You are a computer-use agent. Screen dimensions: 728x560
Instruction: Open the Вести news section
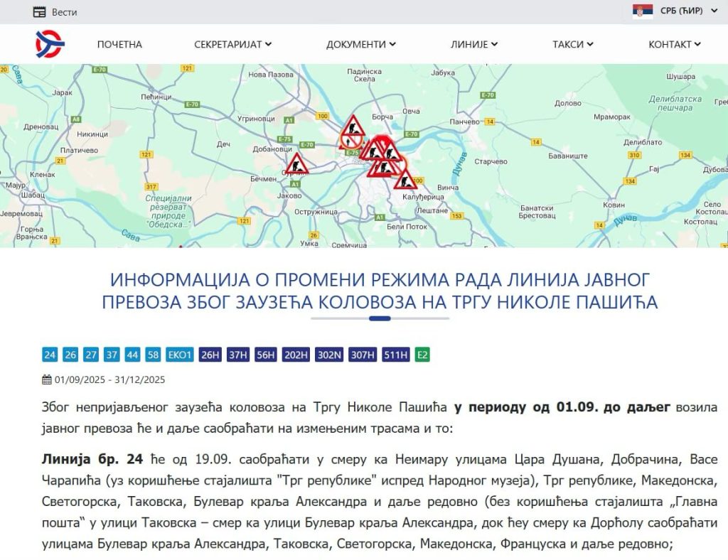point(64,12)
